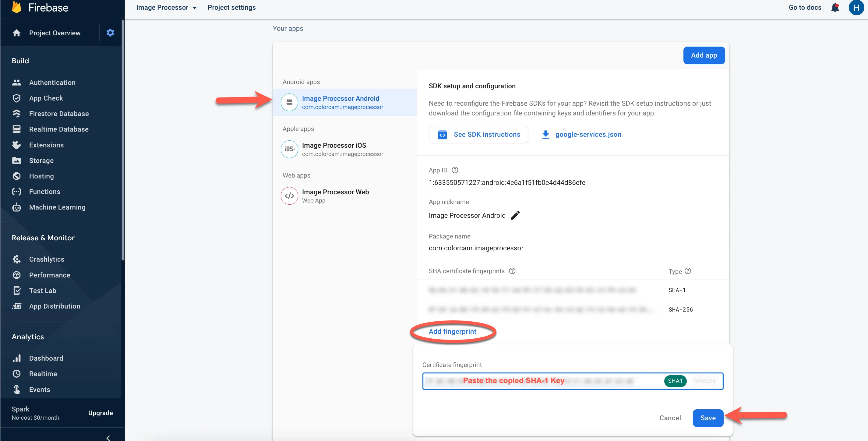The height and width of the screenshot is (441, 868).
Task: Click the App Check shield icon
Action: (x=16, y=98)
